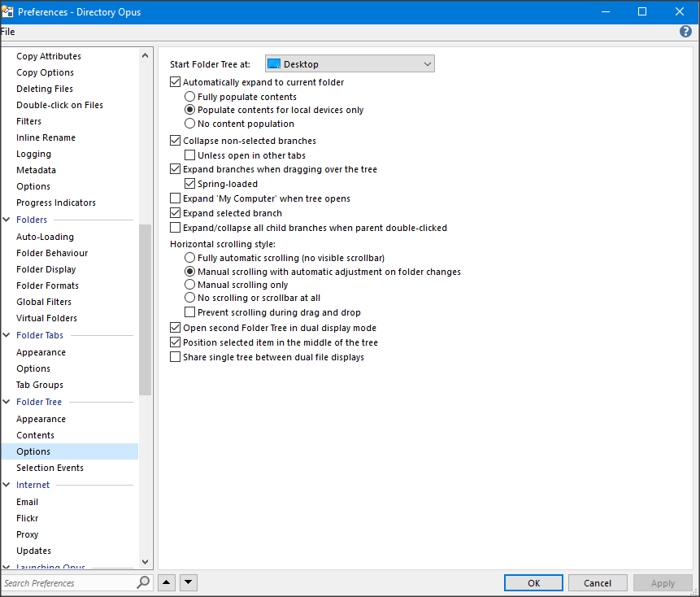Open Appearance under Folder Tree

pyautogui.click(x=41, y=419)
